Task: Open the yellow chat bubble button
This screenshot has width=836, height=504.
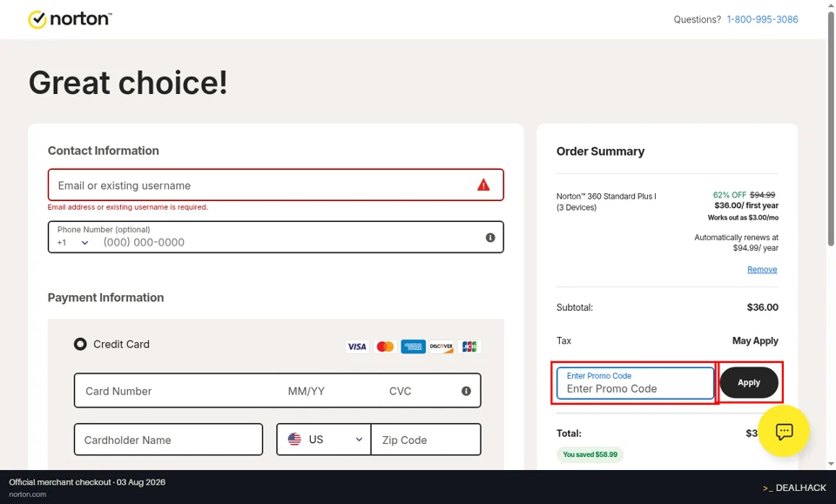Action: [x=784, y=431]
